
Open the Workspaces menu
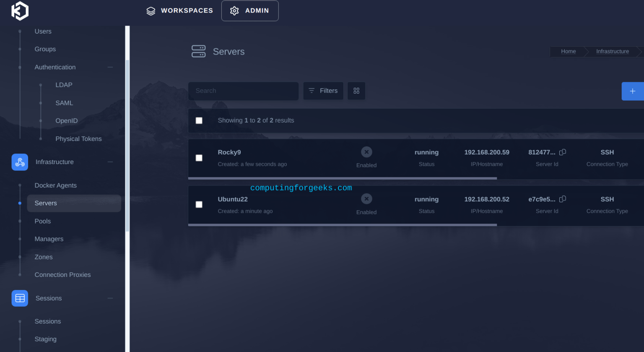click(179, 10)
